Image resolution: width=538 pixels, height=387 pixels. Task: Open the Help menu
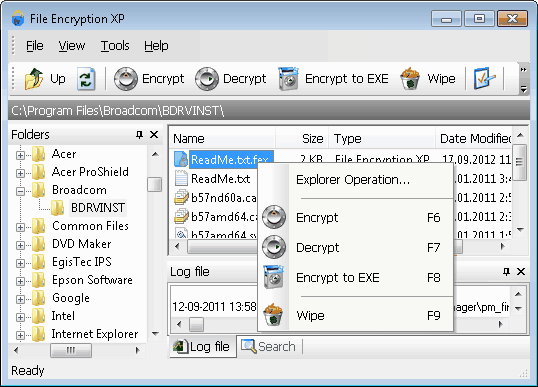coord(156,46)
